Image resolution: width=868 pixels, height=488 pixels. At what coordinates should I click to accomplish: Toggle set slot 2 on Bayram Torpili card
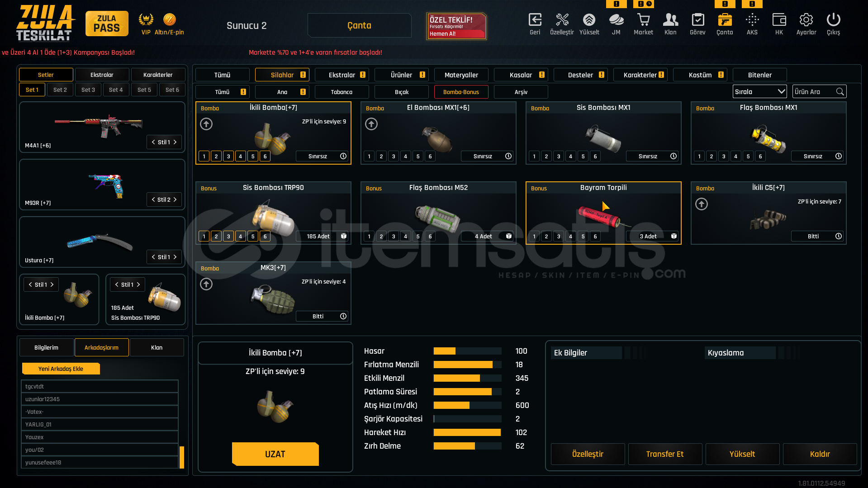[546, 237]
